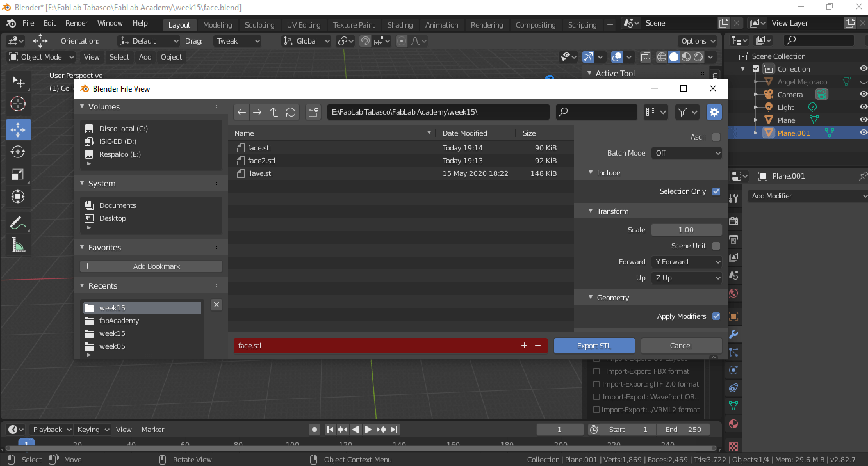Image resolution: width=868 pixels, height=466 pixels.
Task: Refresh the file list in File View
Action: (x=291, y=112)
